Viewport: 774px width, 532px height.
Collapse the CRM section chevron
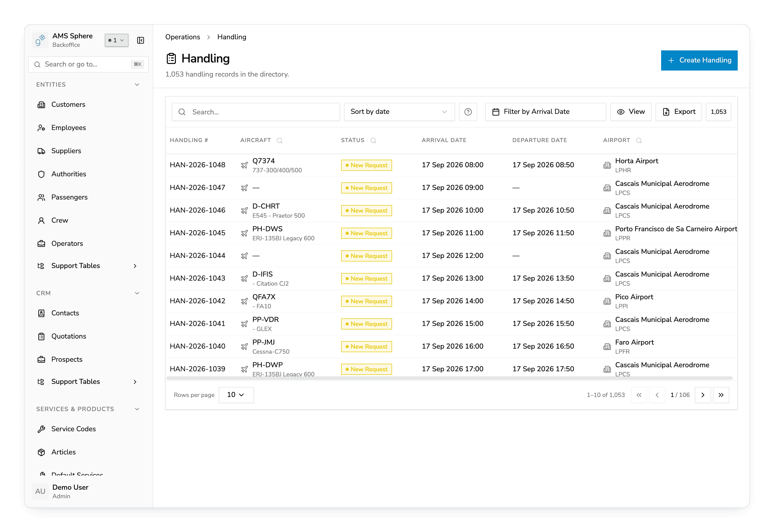137,293
